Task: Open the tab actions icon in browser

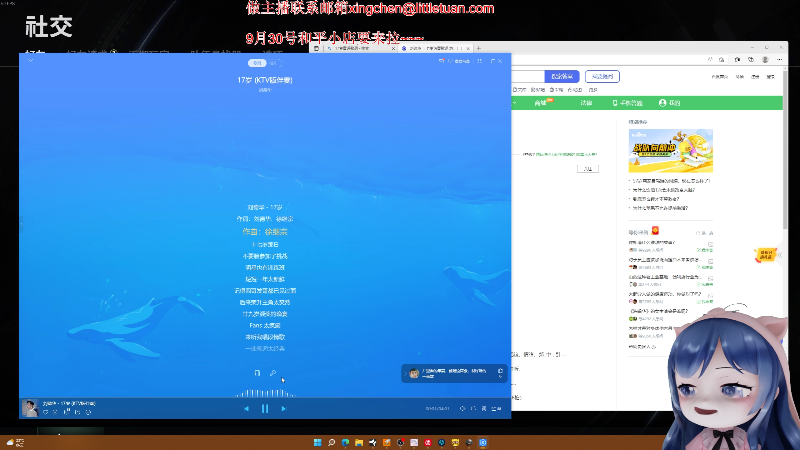Action: (316, 48)
